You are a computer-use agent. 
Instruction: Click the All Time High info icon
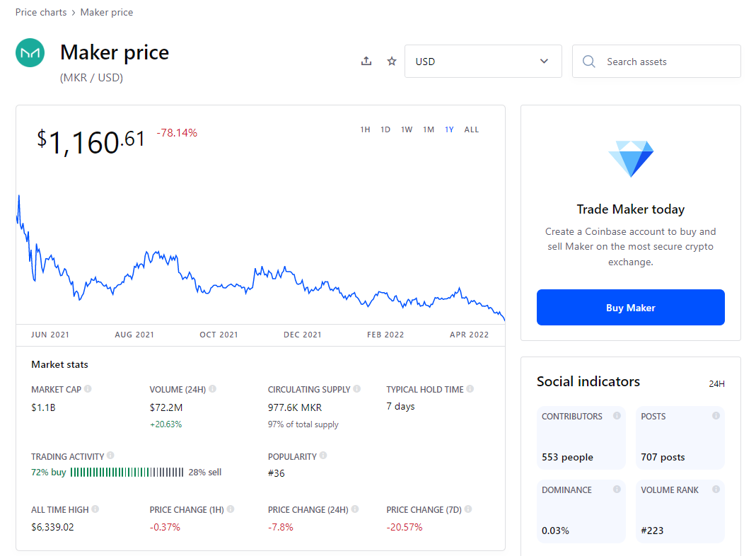point(95,509)
